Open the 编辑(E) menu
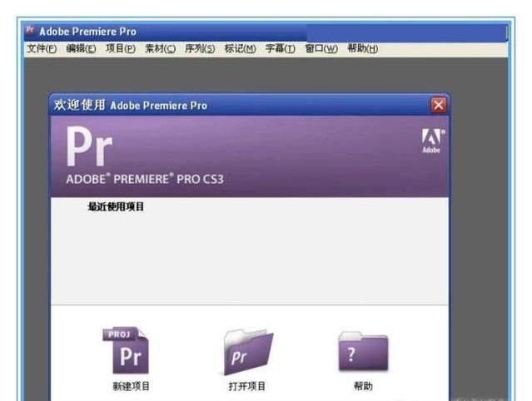The width and height of the screenshot is (532, 401). tap(81, 49)
